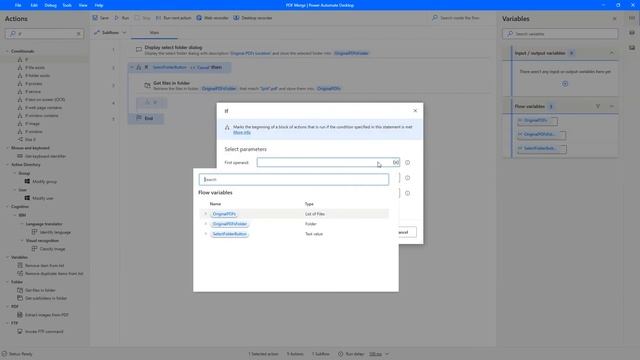Viewport: 640px width, 360px height.
Task: Open the View menu
Action: coord(83,5)
